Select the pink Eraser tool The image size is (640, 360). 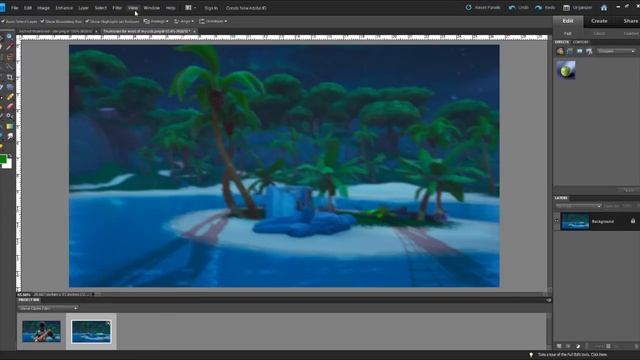9,107
